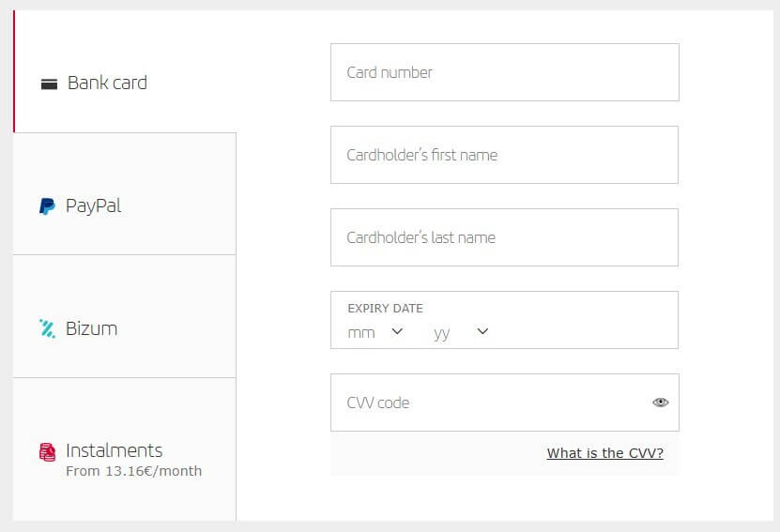Focus the Cardholder's first name field

[x=504, y=155]
